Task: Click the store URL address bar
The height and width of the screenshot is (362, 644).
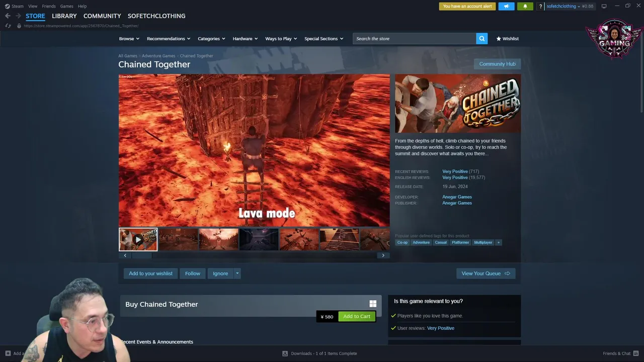Action: point(81,26)
